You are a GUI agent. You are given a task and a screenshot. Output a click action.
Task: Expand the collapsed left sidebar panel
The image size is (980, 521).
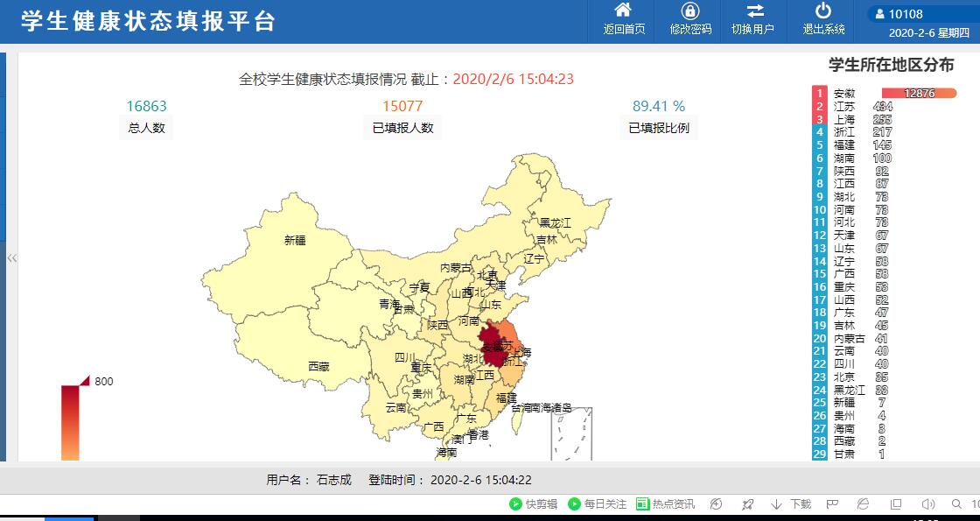point(12,257)
